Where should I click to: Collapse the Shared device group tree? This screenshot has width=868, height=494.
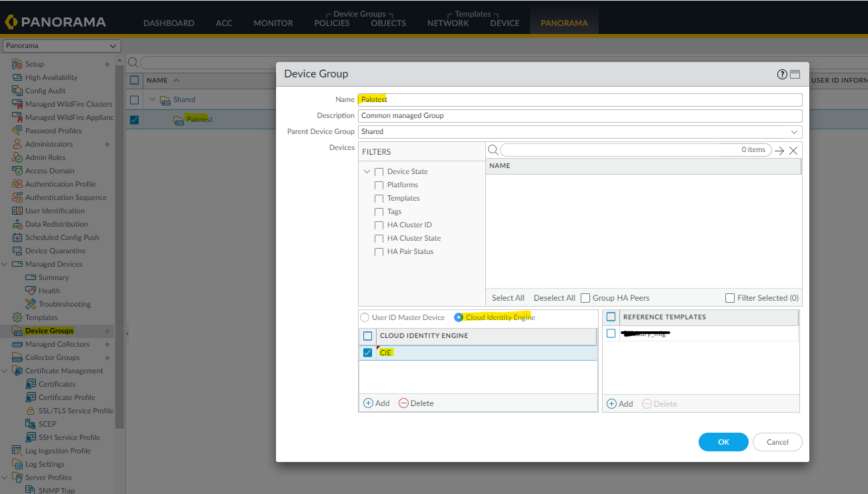coord(151,99)
